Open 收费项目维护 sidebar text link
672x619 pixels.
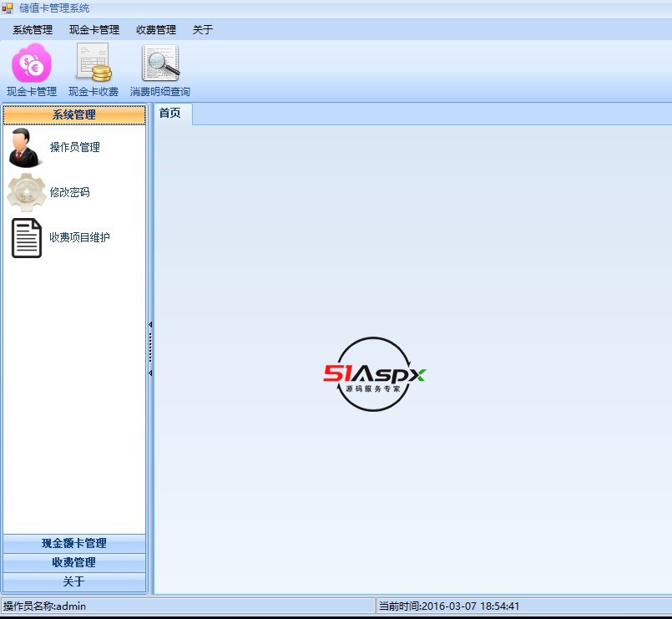(79, 237)
